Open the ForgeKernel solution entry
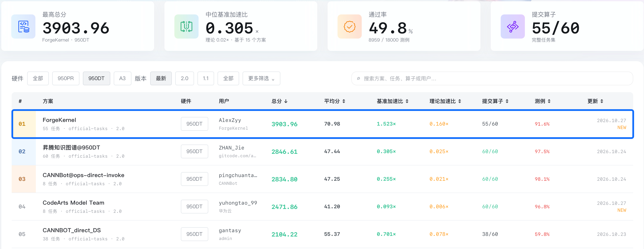The width and height of the screenshot is (644, 249). point(59,120)
